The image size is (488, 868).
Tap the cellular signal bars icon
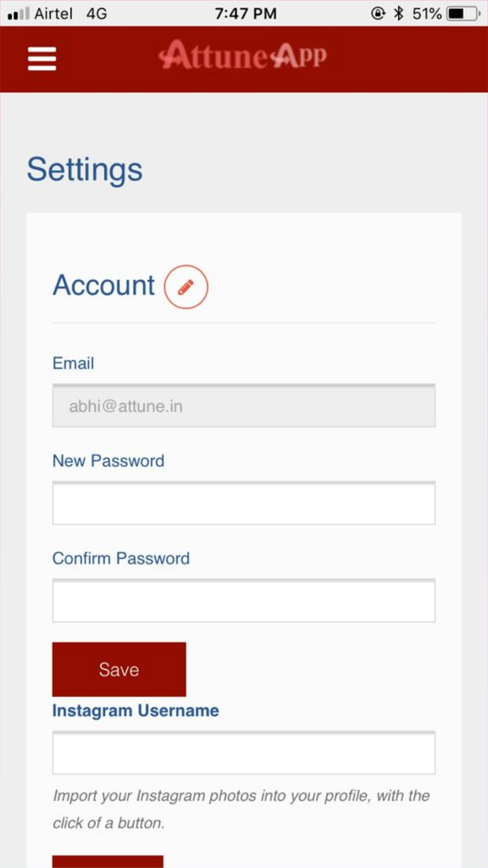19,13
